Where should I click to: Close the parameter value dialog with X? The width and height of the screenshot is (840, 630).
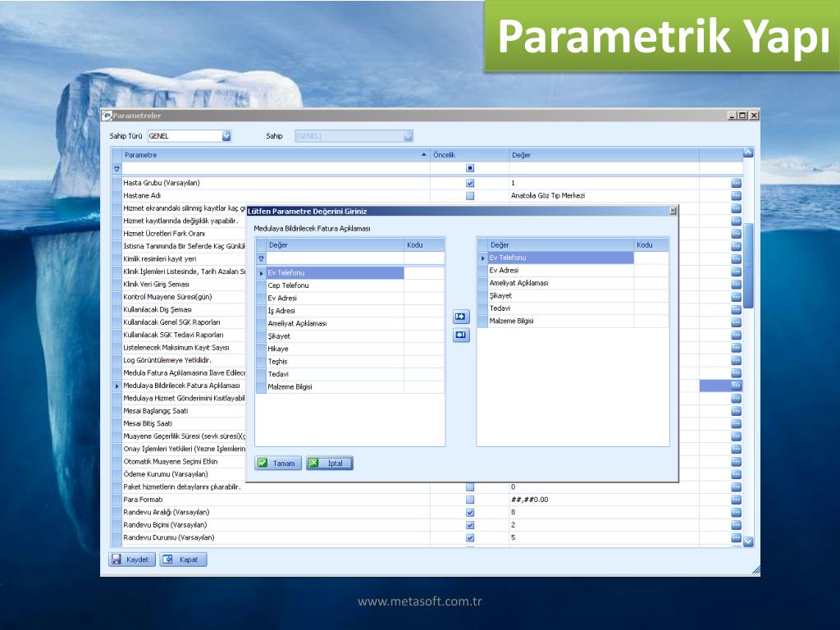click(x=673, y=211)
